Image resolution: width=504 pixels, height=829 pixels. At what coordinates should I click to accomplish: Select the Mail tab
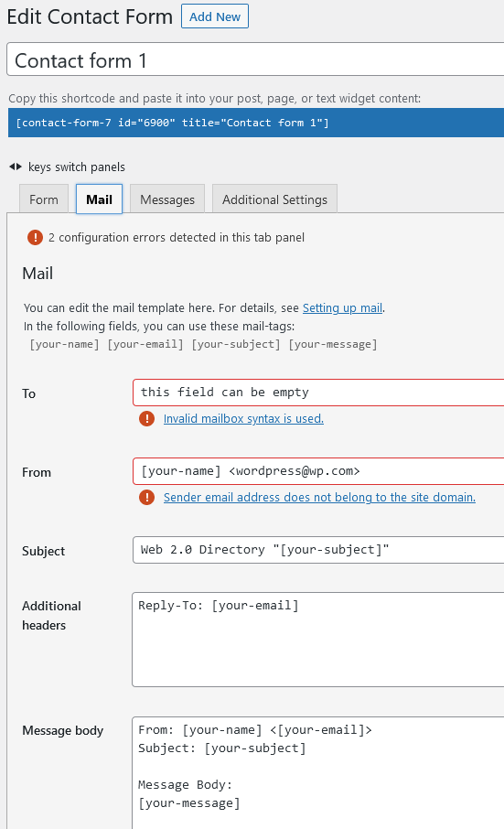click(100, 199)
